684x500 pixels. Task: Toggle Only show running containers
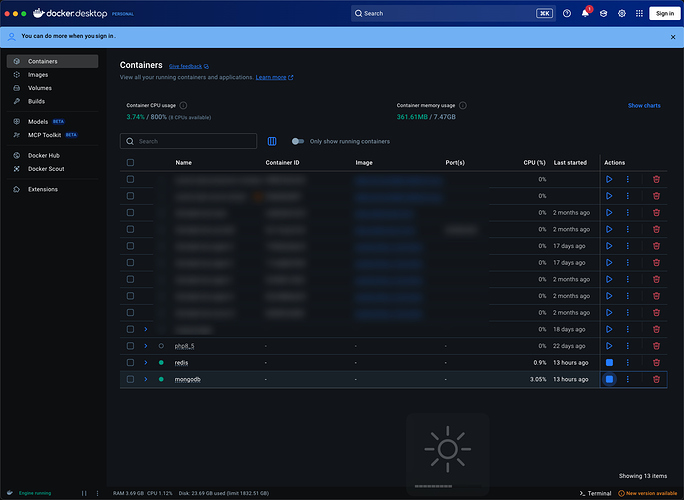(298, 141)
